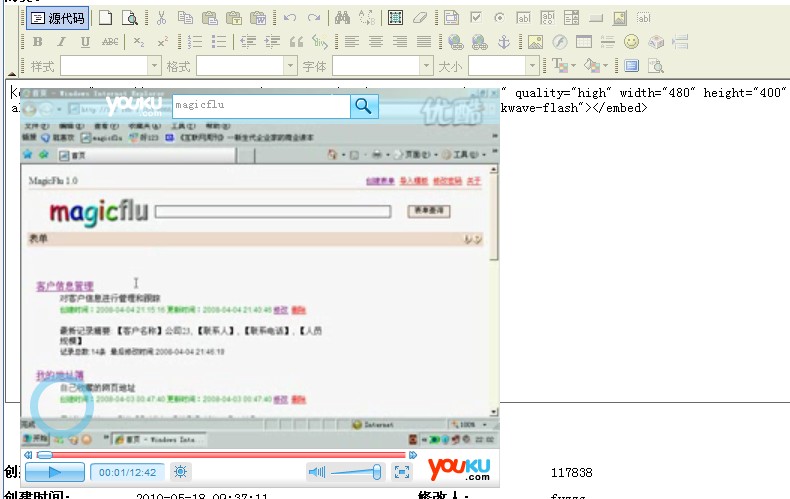The width and height of the screenshot is (790, 499).
Task: Toggle subscript formatting
Action: (139, 42)
